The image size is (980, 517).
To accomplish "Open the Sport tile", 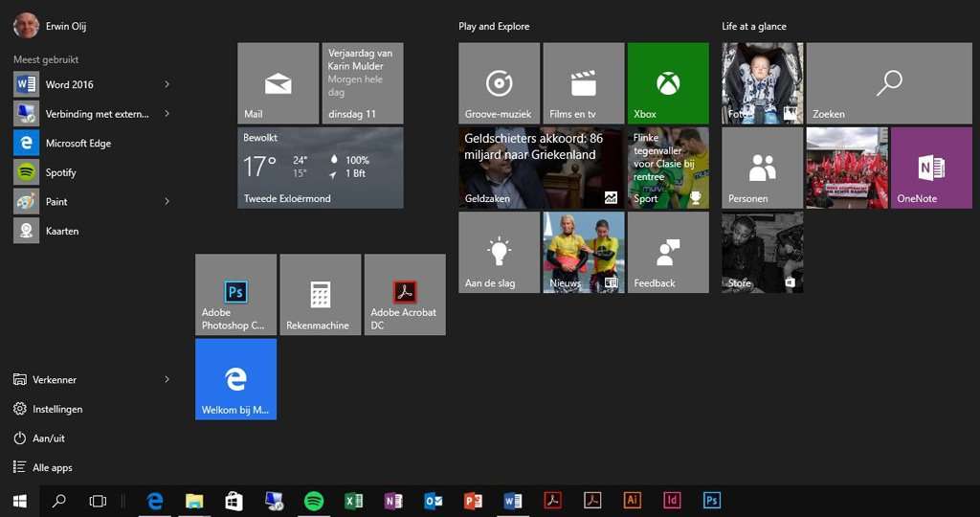I will point(668,168).
